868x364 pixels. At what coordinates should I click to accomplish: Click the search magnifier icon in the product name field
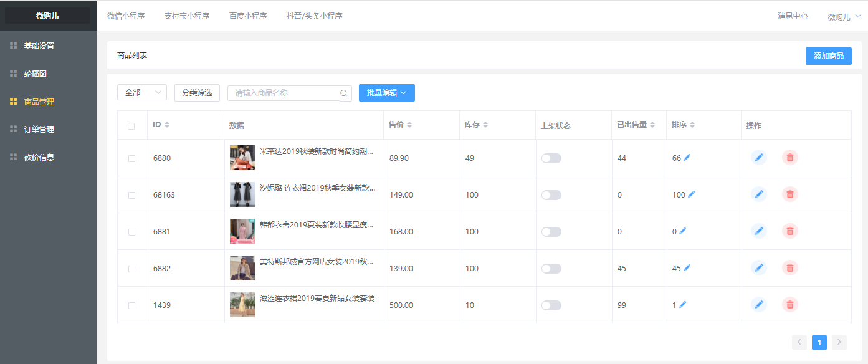[343, 93]
